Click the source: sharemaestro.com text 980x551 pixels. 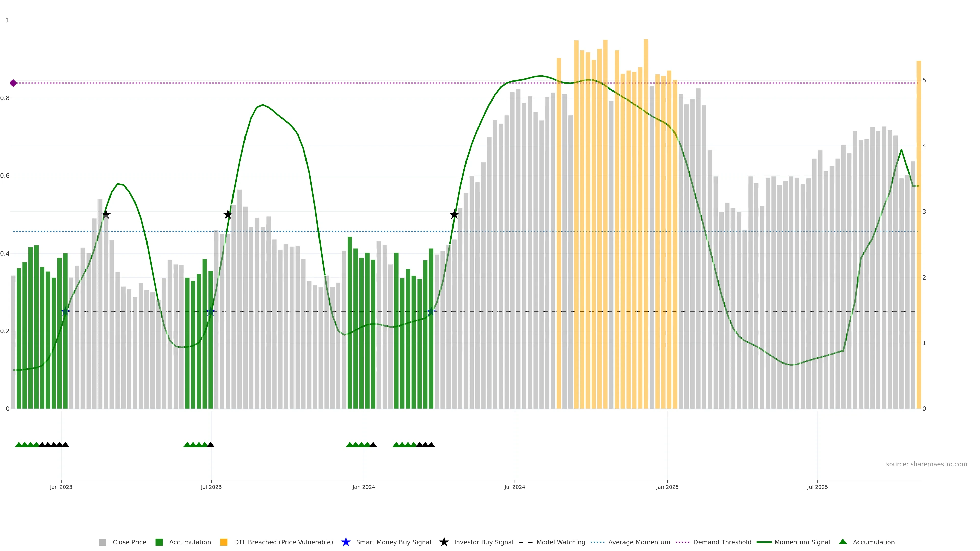click(926, 464)
